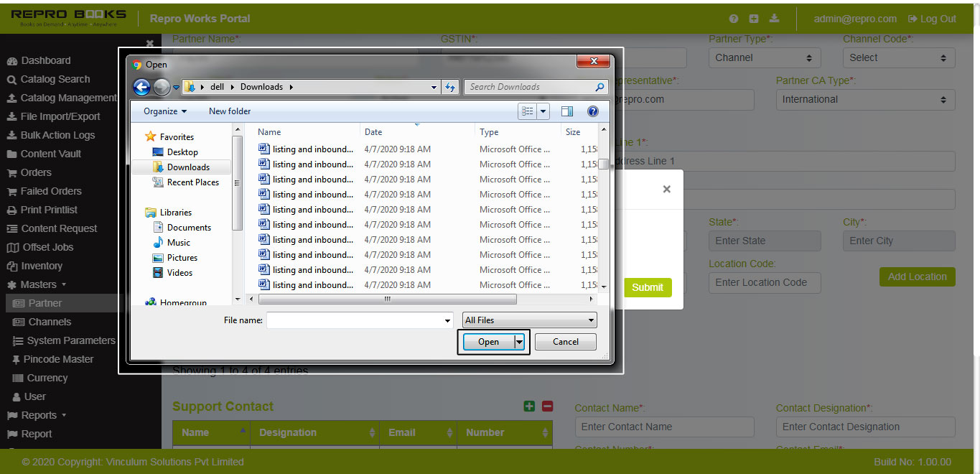Click the Submit button
980x474 pixels.
(x=648, y=287)
